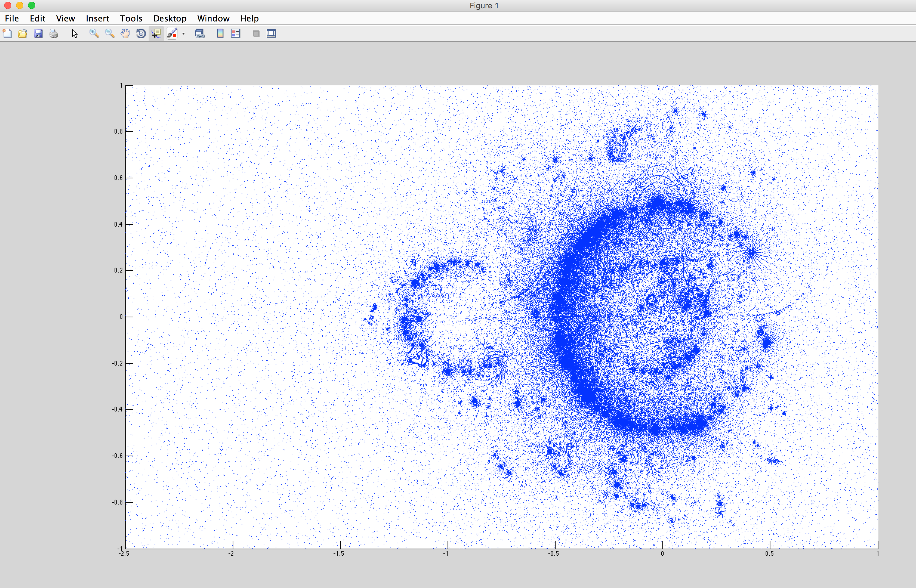Insert legend using toolbar icon
Image resolution: width=916 pixels, height=588 pixels.
(x=236, y=34)
